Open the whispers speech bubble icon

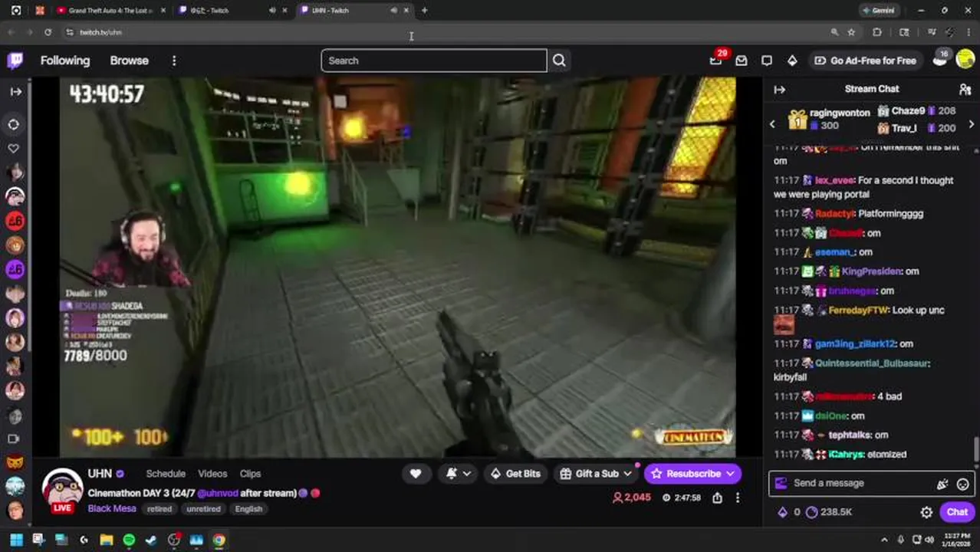767,61
